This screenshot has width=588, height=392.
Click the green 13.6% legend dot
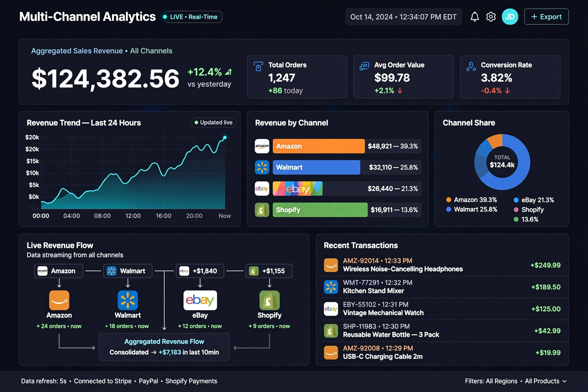pyautogui.click(x=516, y=219)
